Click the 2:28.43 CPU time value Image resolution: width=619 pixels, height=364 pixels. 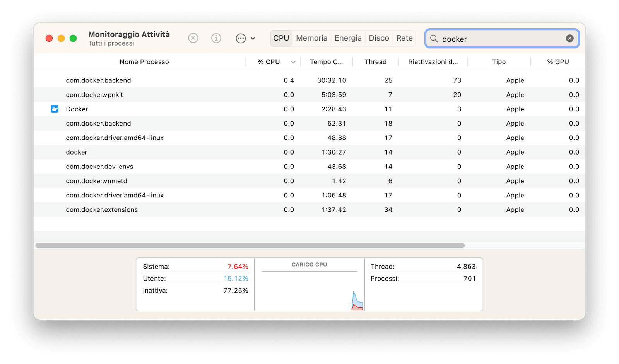coord(333,109)
